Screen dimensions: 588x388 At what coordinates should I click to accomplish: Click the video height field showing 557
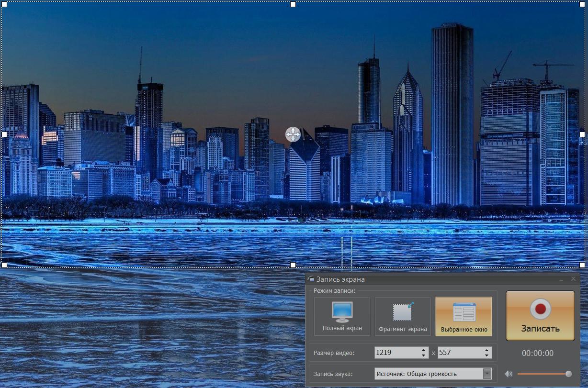(x=460, y=353)
